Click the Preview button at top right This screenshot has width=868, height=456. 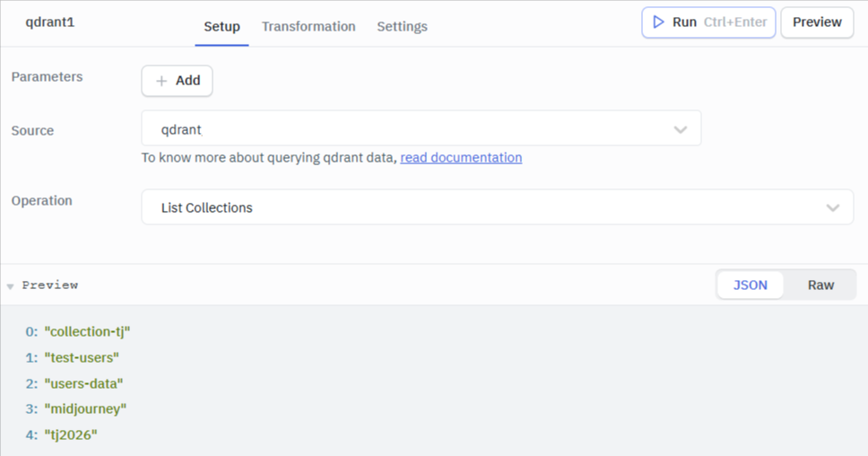[x=817, y=22]
